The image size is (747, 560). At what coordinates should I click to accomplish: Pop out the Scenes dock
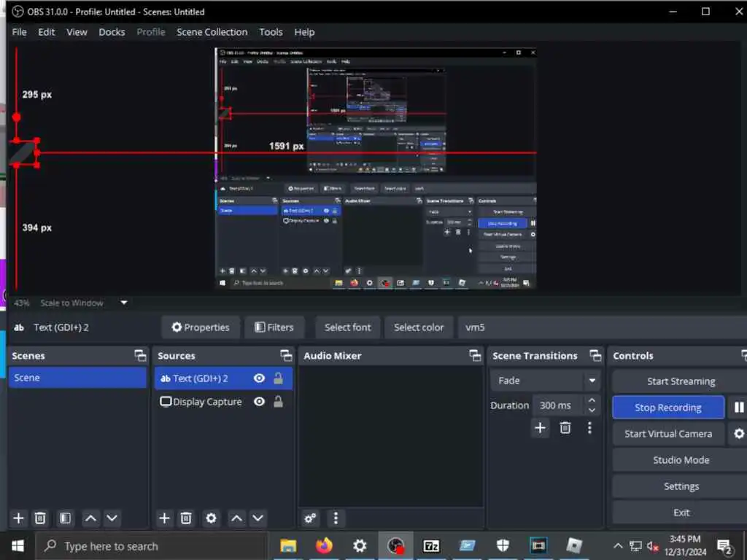tap(140, 356)
